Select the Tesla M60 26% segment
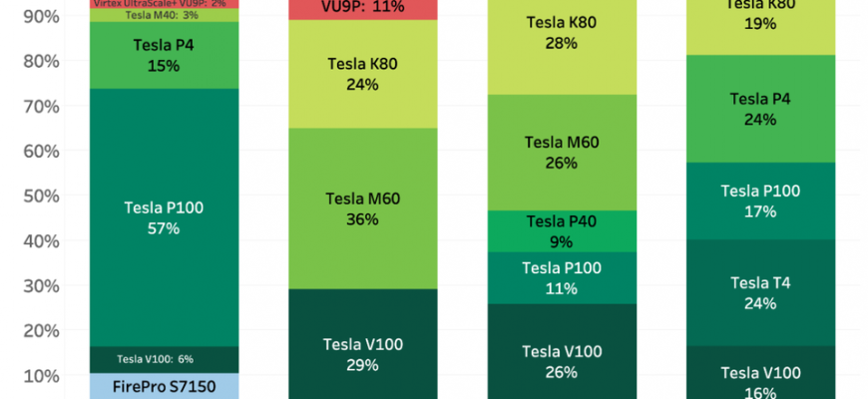This screenshot has width=868, height=399. (563, 153)
